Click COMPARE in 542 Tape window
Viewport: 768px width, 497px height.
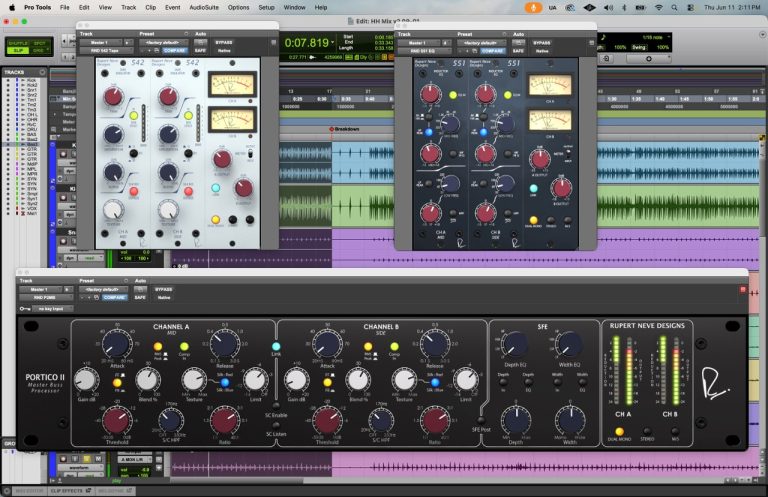coord(174,50)
